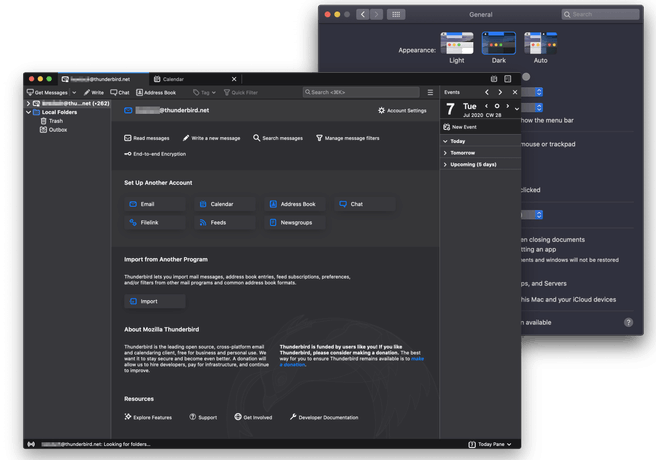Go back in System Preferences window
656x460 pixels.
tap(363, 14)
